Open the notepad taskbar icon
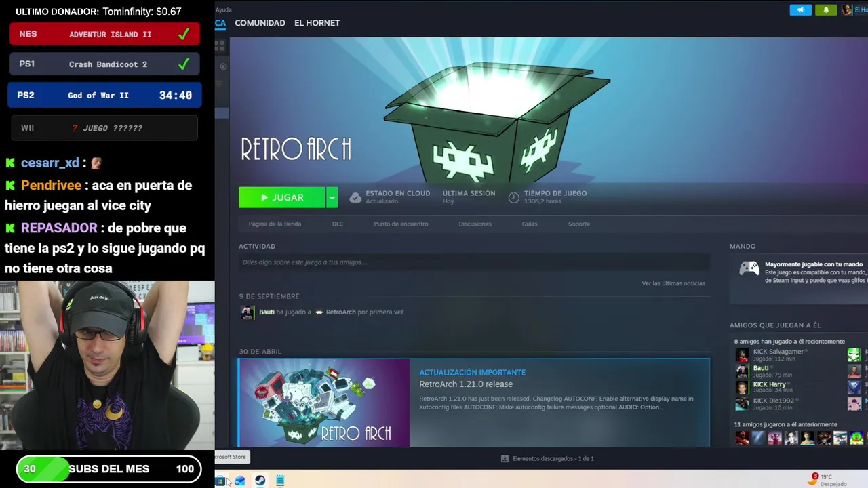Image resolution: width=868 pixels, height=488 pixels. point(280,481)
